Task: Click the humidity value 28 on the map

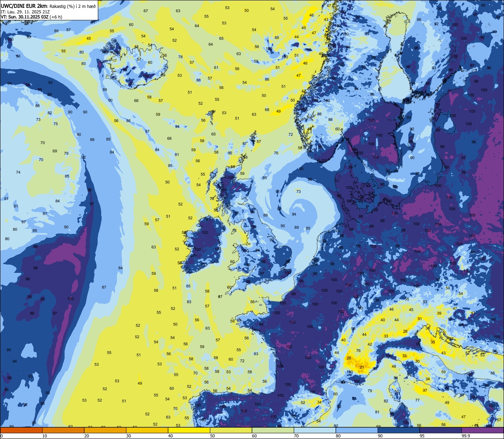Action: [x=405, y=332]
